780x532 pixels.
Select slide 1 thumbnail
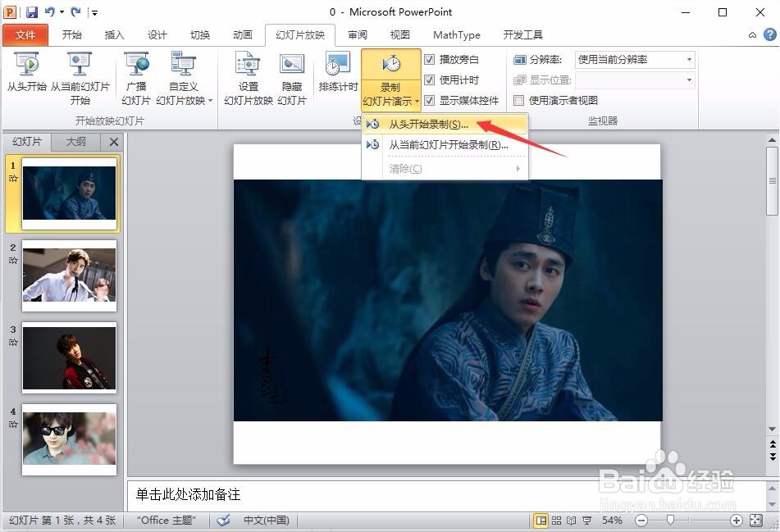69,194
